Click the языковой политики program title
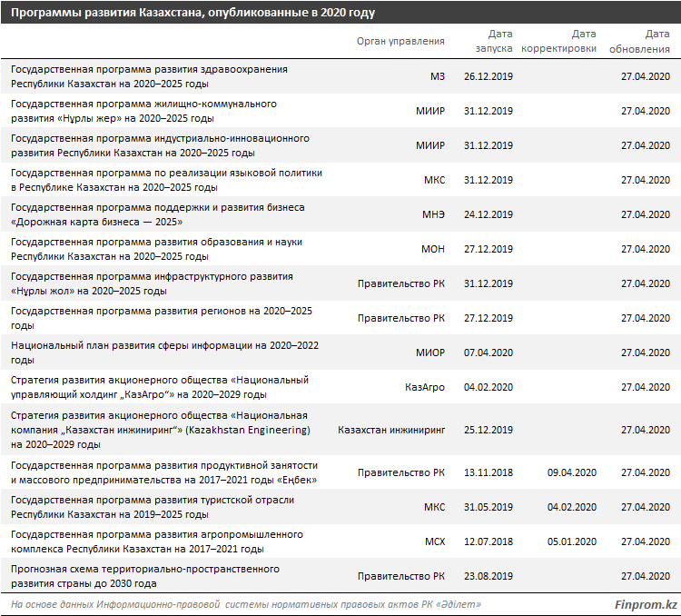The width and height of the screenshot is (681, 616). click(166, 180)
